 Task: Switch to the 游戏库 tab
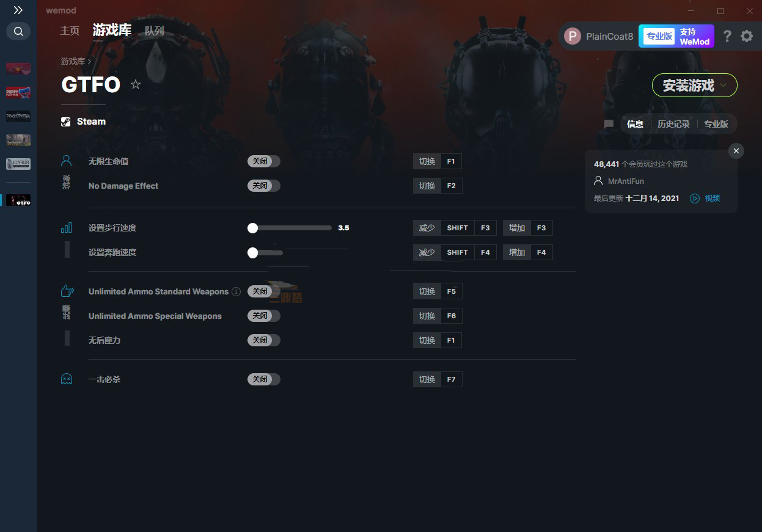click(x=112, y=30)
